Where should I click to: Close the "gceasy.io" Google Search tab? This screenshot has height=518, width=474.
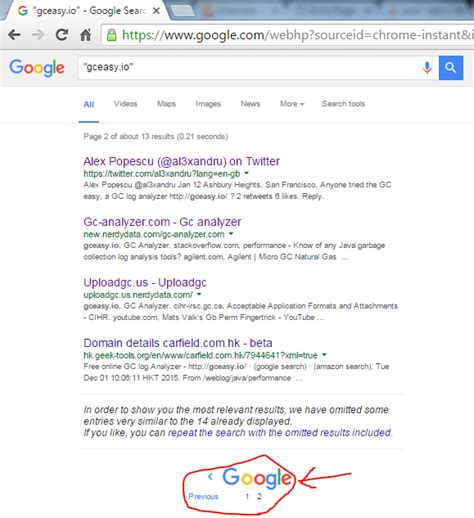[156, 11]
